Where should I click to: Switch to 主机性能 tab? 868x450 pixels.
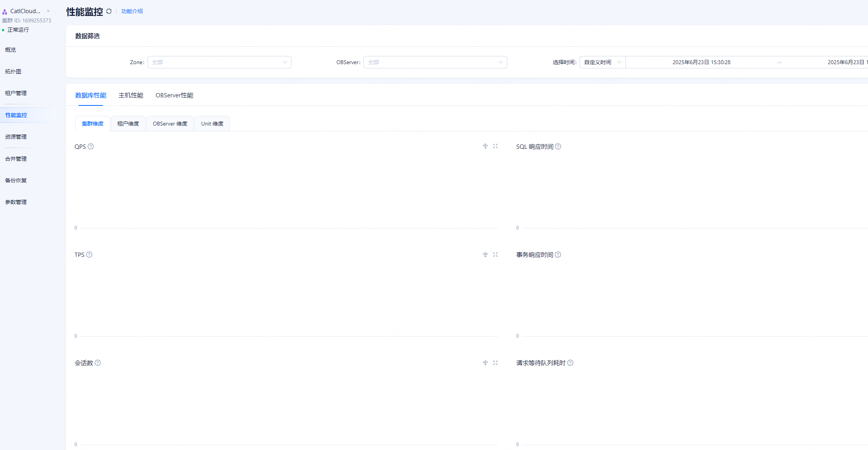tap(131, 95)
